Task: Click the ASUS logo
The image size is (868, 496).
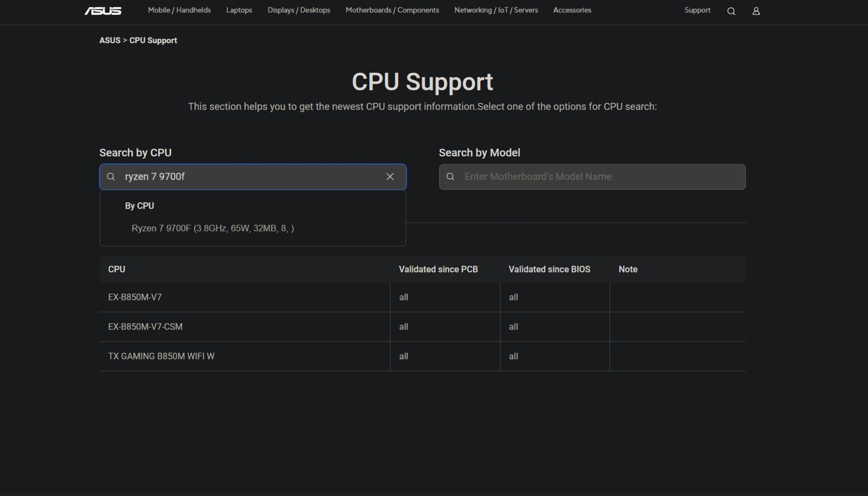Action: point(103,11)
